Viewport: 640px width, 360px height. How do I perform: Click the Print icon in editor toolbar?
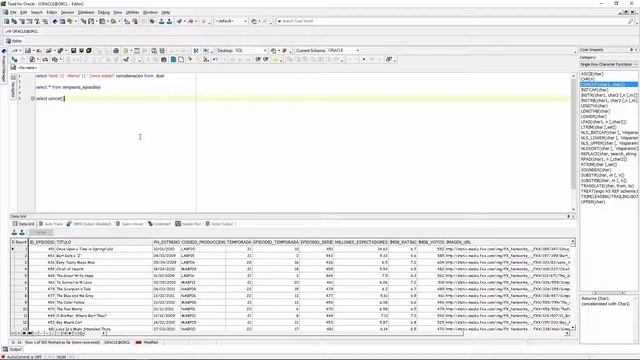click(116, 51)
